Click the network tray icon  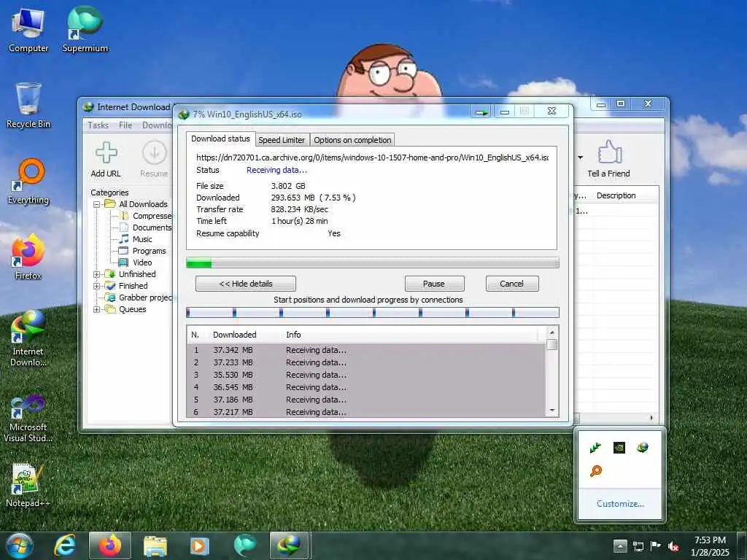pos(638,547)
